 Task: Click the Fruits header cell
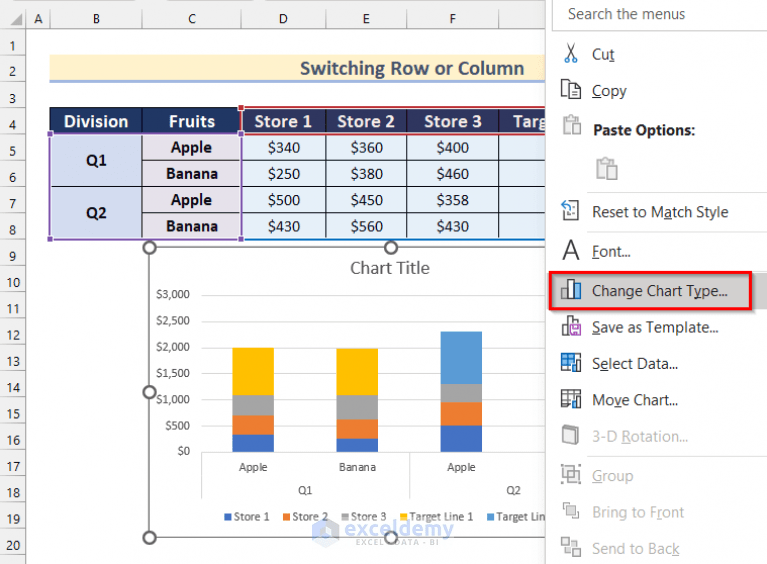(192, 121)
